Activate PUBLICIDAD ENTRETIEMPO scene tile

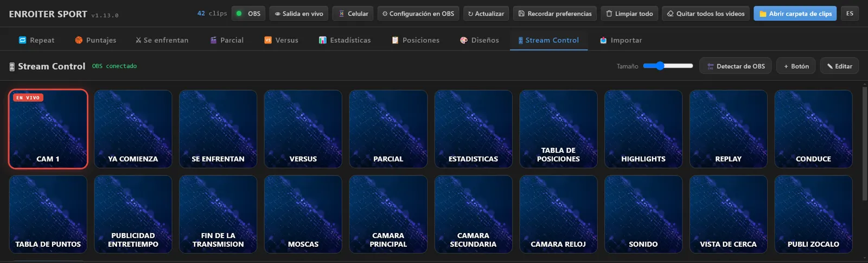coord(133,214)
